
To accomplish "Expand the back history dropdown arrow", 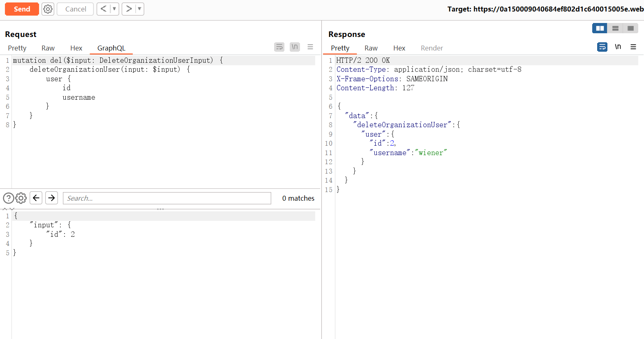I will (114, 9).
